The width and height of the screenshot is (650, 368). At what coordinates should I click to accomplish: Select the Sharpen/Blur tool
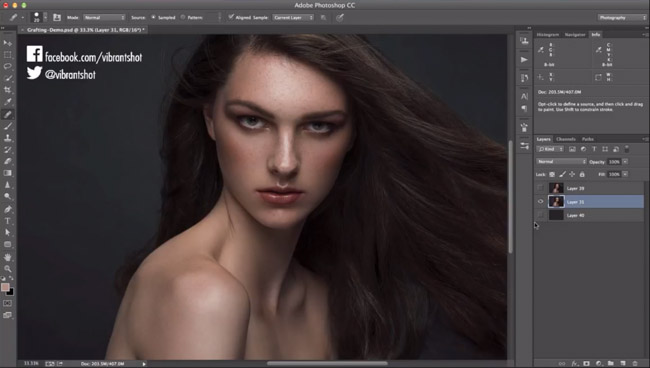point(7,185)
